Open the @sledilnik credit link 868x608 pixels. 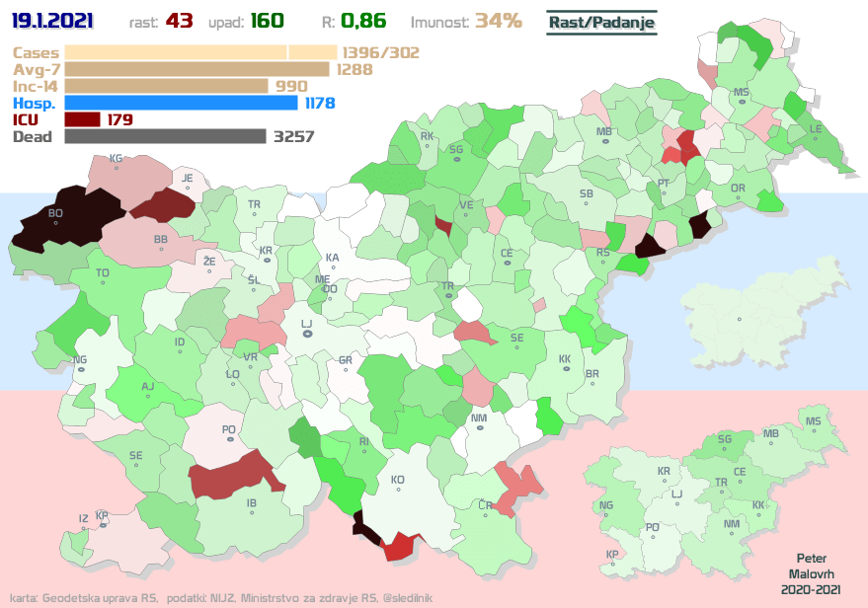pyautogui.click(x=412, y=598)
